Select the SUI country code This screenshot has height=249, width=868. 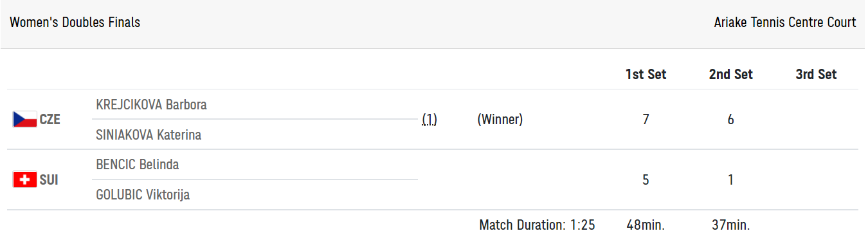point(49,180)
